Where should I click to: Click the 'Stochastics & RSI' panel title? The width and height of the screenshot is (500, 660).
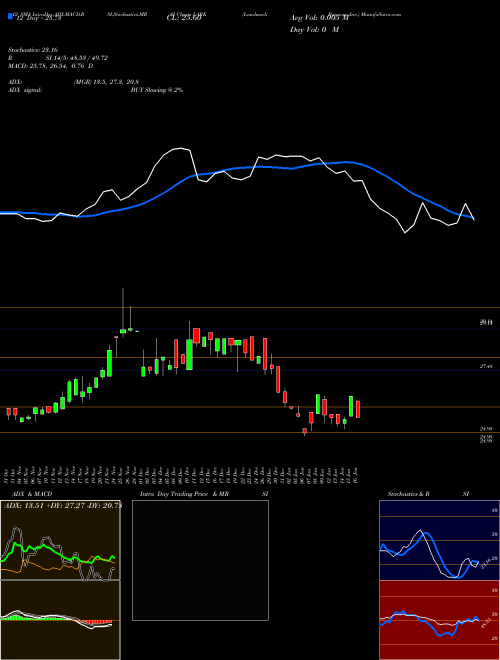click(x=428, y=494)
